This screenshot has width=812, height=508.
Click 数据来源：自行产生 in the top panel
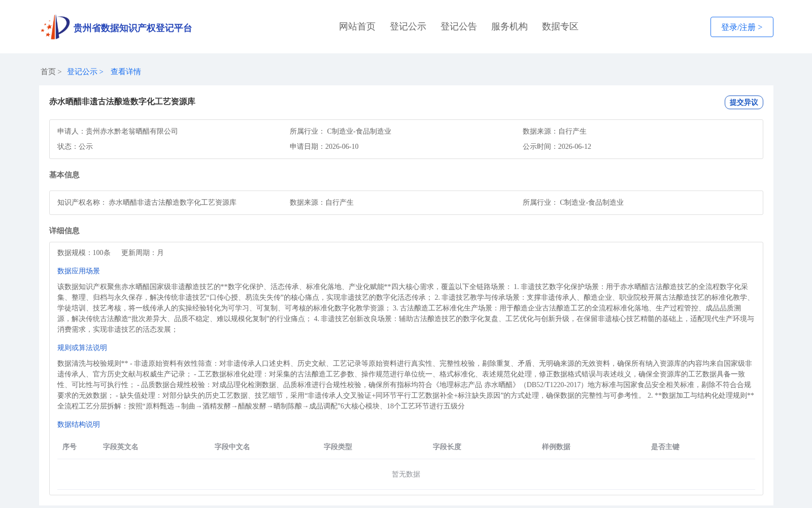pyautogui.click(x=554, y=131)
